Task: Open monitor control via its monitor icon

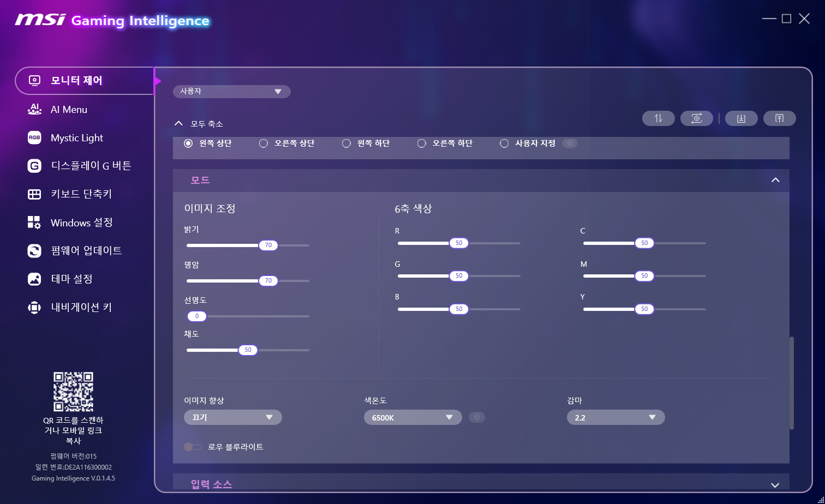Action: 34,81
